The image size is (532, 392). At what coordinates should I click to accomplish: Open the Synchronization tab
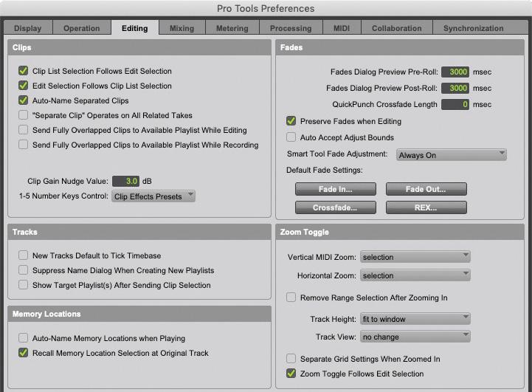coord(473,28)
